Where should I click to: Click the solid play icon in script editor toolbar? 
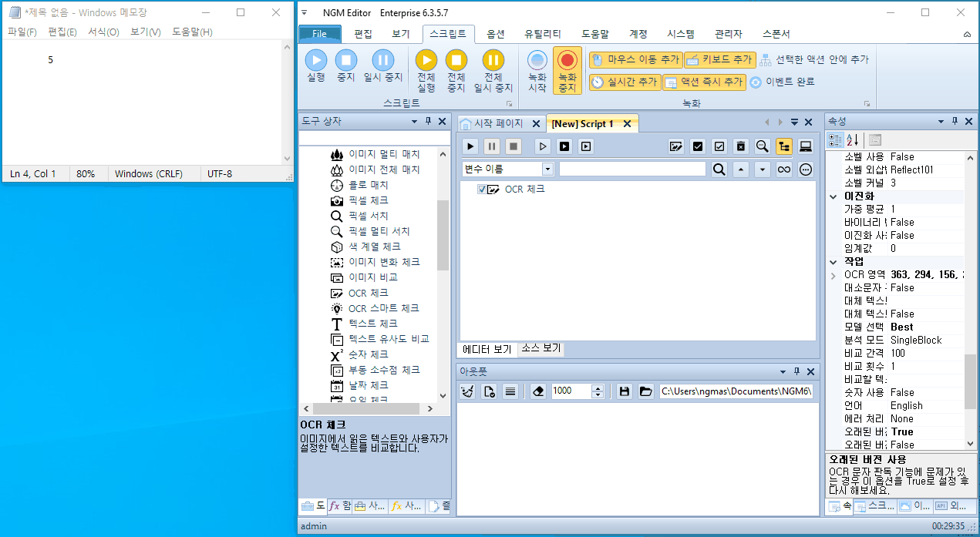(470, 146)
